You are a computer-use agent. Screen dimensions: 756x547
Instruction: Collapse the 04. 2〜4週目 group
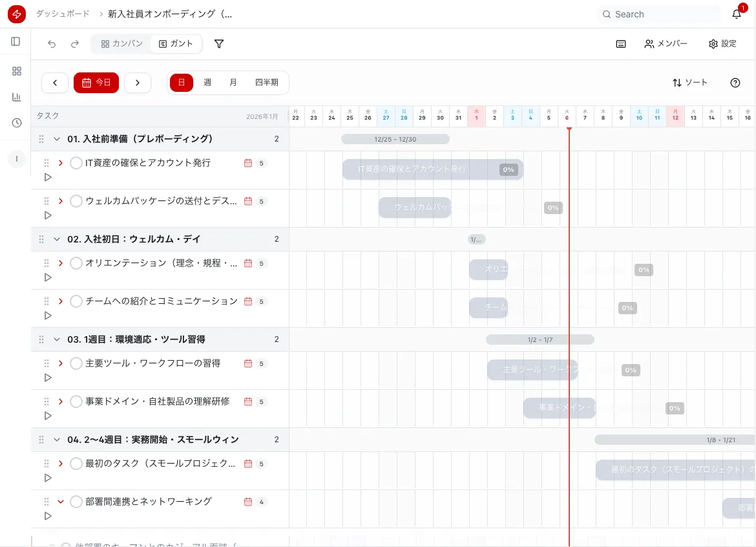tap(57, 440)
